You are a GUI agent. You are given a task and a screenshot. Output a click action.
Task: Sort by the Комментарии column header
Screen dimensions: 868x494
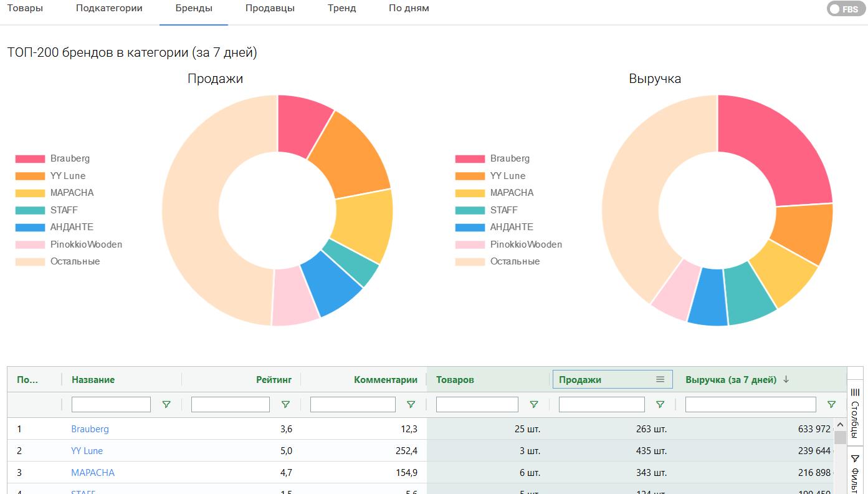(386, 379)
